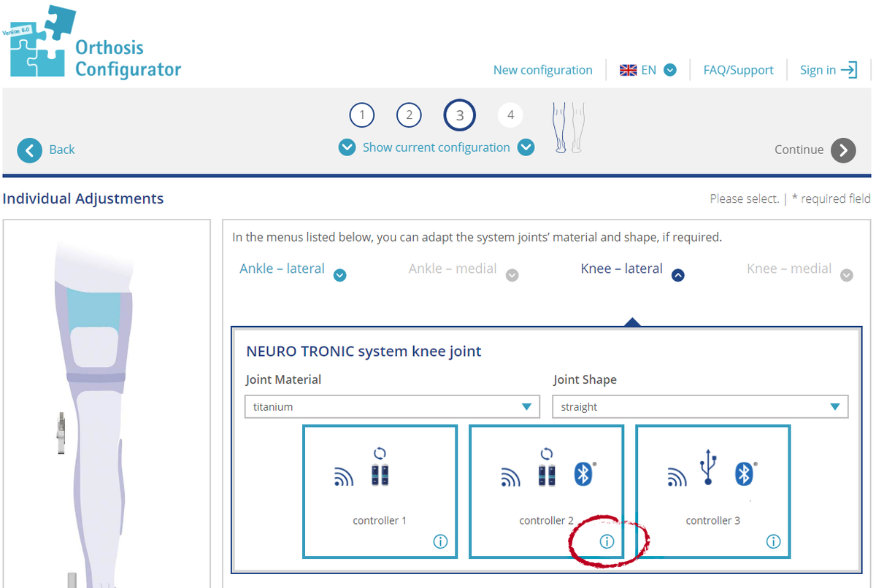Expand the Ankle – lateral chevron
Screen dimensions: 876x588
pos(339,275)
